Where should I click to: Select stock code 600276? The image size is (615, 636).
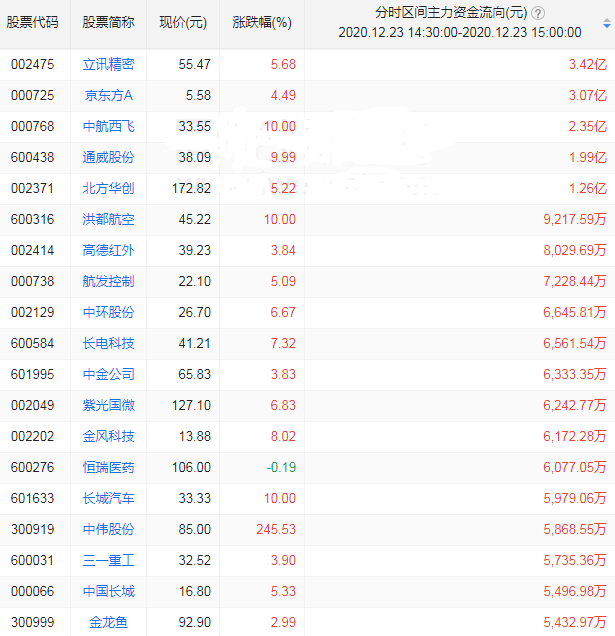click(32, 468)
